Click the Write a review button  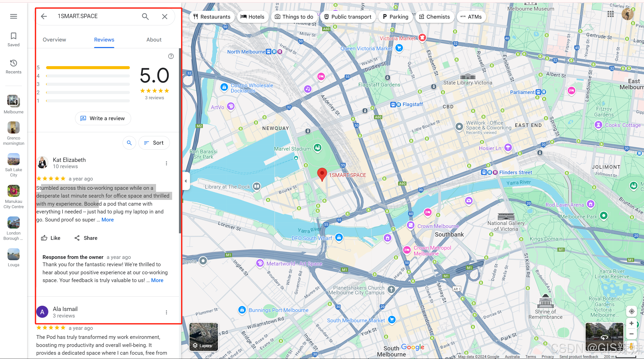click(x=103, y=118)
